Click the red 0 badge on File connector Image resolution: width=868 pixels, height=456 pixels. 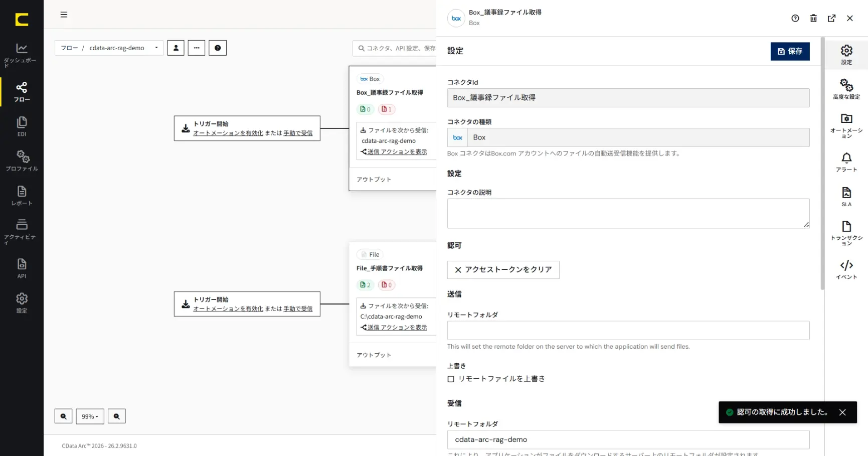pyautogui.click(x=387, y=285)
